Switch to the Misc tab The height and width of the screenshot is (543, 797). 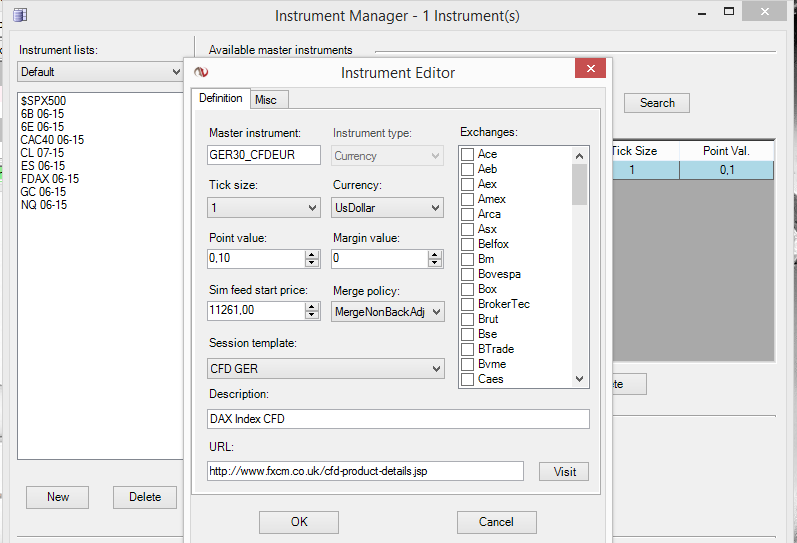coord(266,99)
